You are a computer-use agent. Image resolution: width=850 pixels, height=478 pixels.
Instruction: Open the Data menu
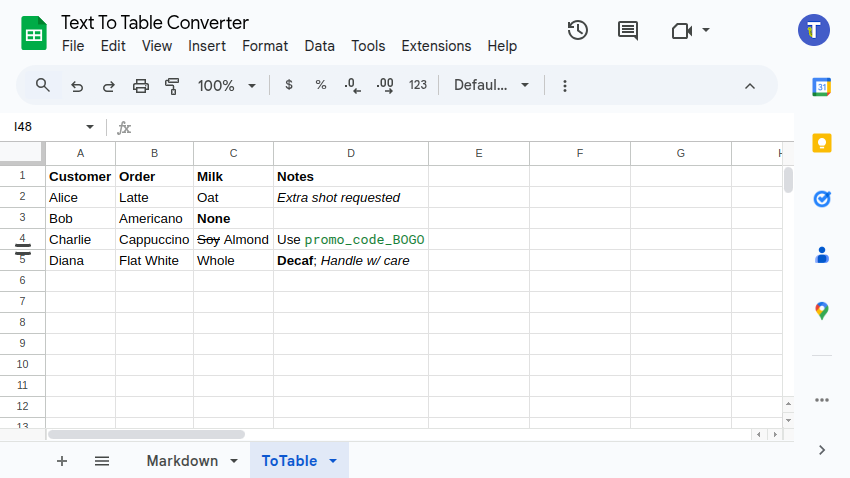[319, 46]
